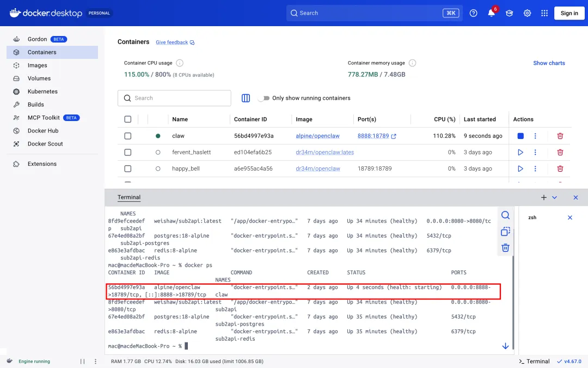Viewport: 588px width, 368px height.
Task: Click the Docker Scout icon
Action: (16, 144)
